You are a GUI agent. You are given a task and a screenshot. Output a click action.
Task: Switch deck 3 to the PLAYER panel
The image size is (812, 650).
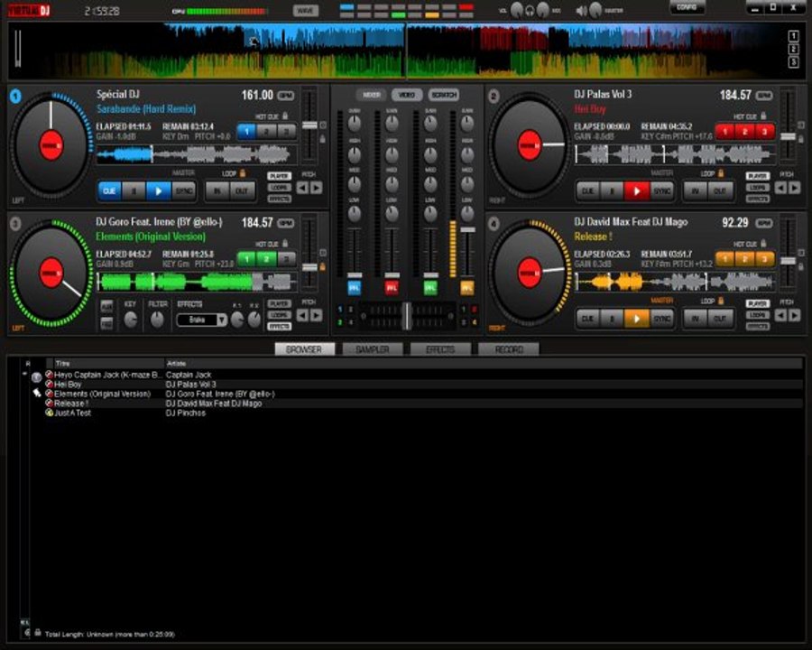[279, 303]
